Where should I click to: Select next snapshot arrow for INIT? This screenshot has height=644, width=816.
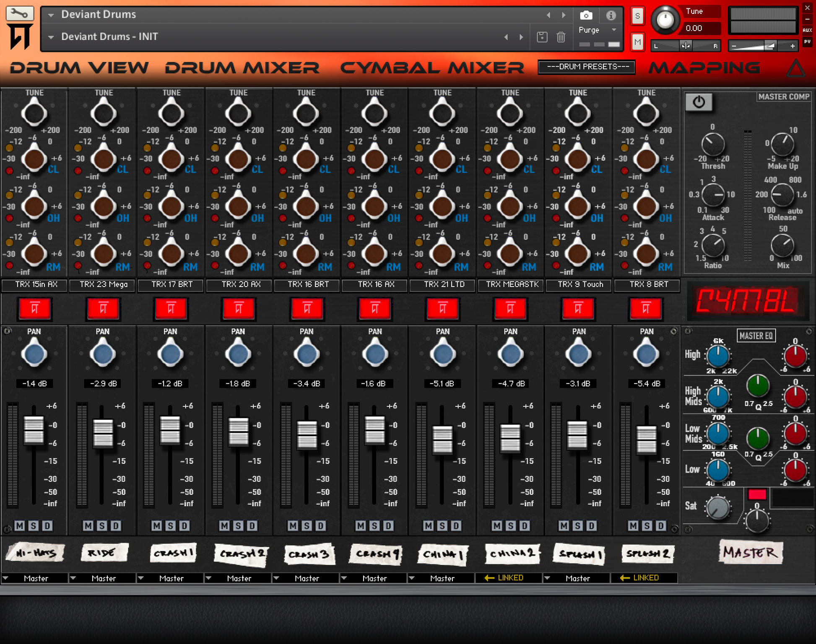(x=521, y=37)
